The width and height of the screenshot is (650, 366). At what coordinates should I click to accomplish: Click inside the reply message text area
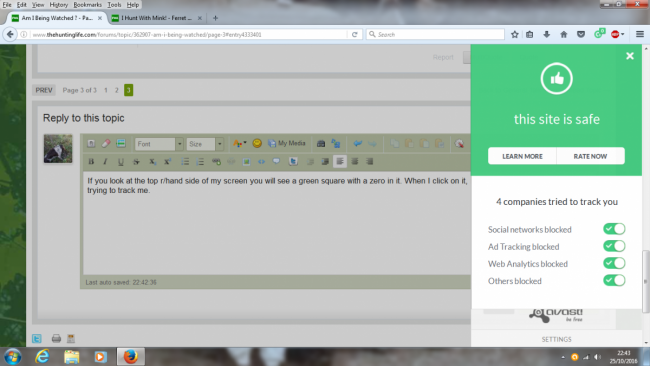tap(276, 224)
